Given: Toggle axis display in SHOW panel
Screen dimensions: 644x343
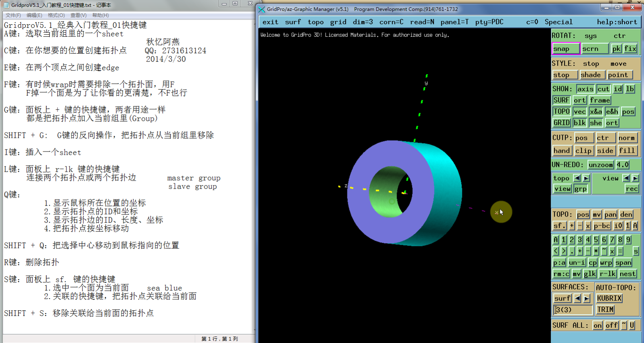Looking at the screenshot, I should [x=585, y=89].
